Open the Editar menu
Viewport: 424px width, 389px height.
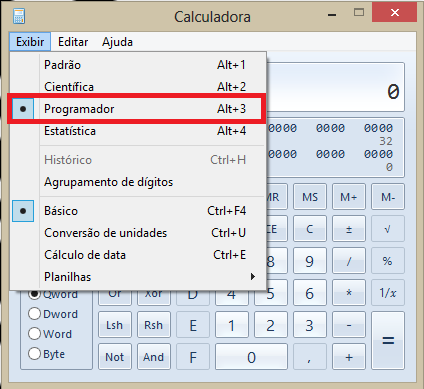click(x=73, y=42)
